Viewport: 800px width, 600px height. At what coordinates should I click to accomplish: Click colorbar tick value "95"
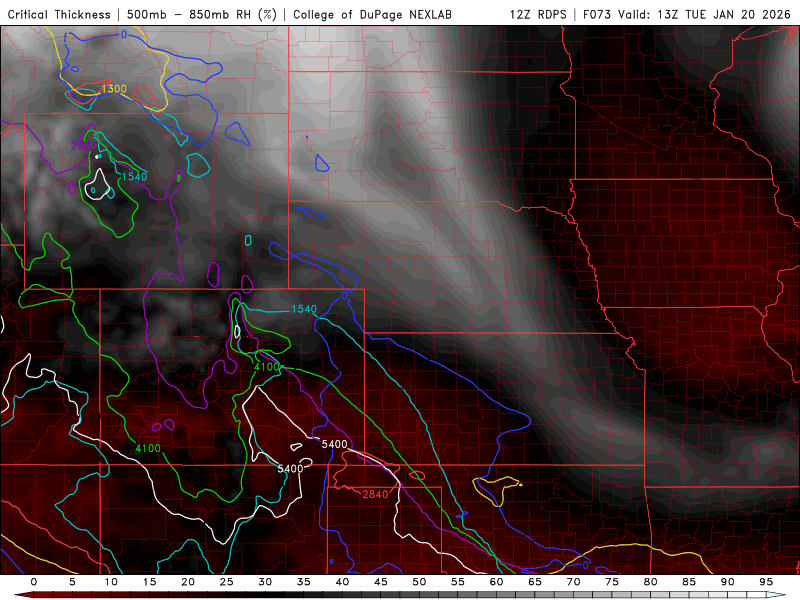[766, 582]
